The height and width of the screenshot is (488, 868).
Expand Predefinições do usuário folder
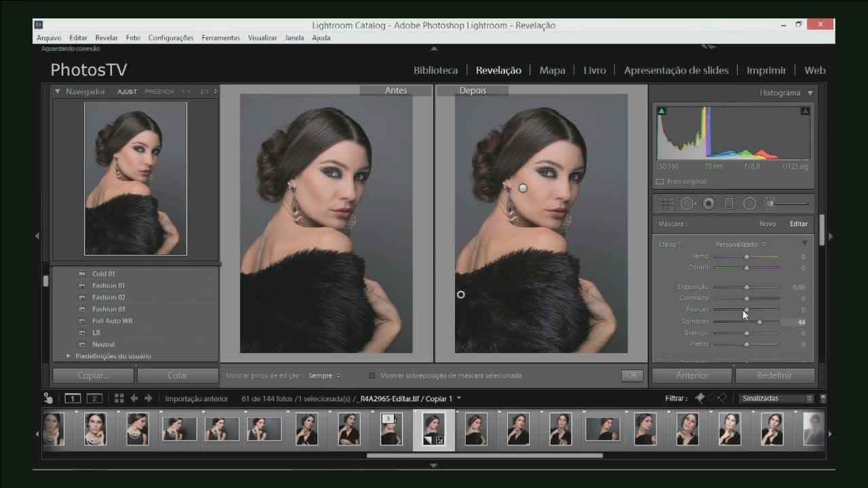tap(68, 356)
